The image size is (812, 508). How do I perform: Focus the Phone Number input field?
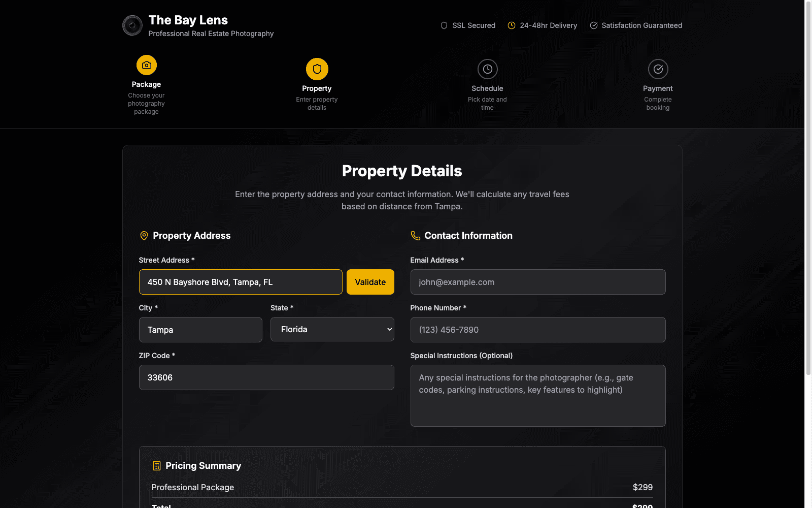click(538, 330)
